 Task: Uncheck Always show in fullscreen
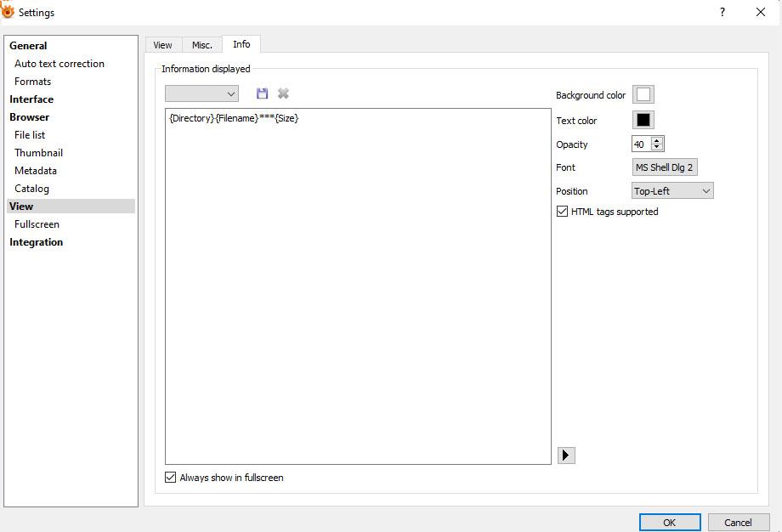[x=171, y=478]
